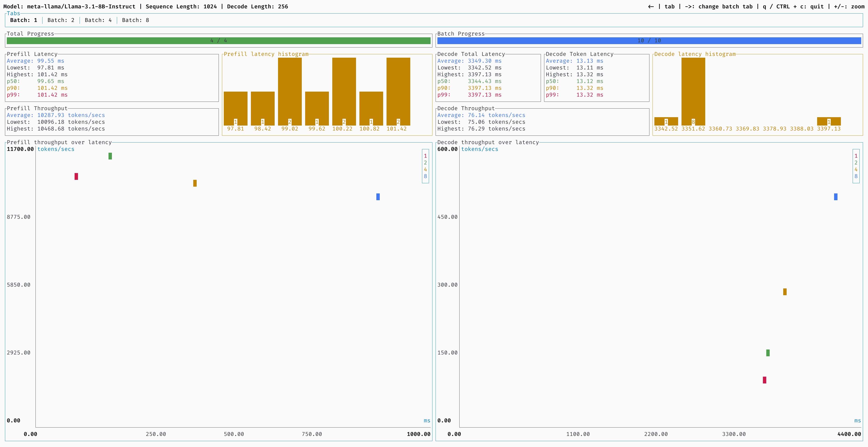This screenshot has width=868, height=447.
Task: Click the 600.00 y-axis maximum label
Action: pos(448,149)
